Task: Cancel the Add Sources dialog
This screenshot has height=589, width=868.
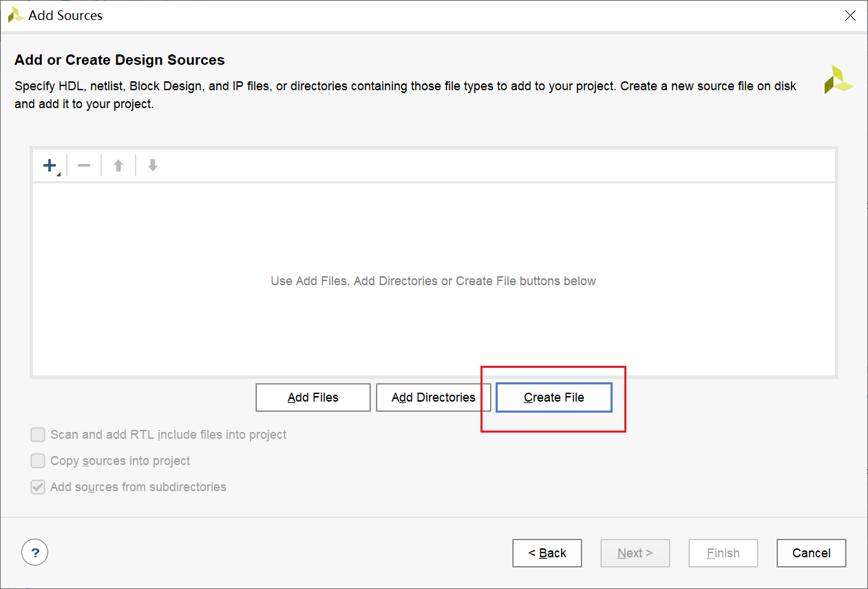Action: point(812,553)
